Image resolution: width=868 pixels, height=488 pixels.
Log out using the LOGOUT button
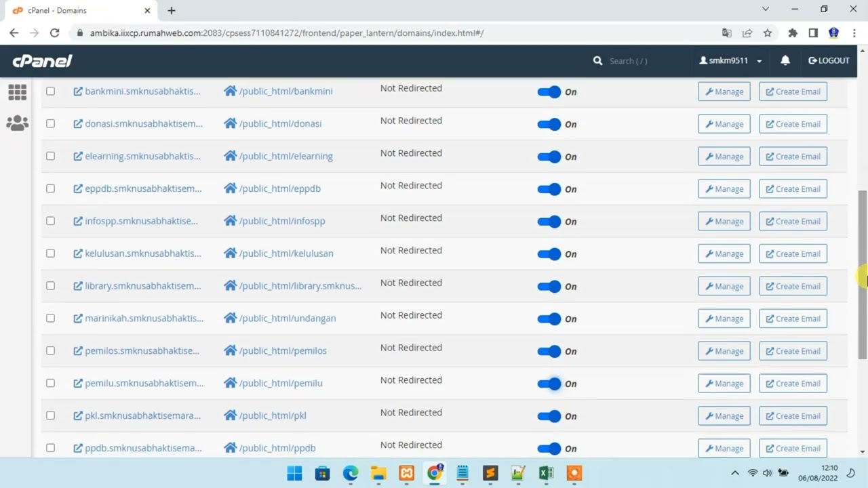coord(829,60)
